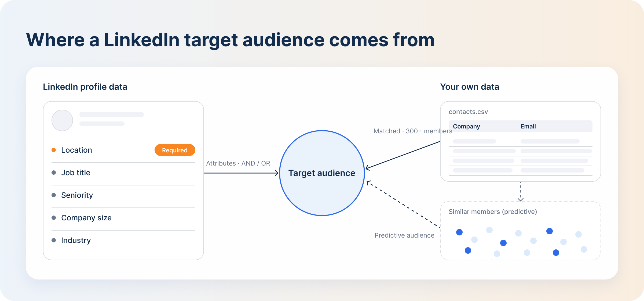The height and width of the screenshot is (301, 644).
Task: Click the LinkedIn profile data heading
Action: [85, 87]
